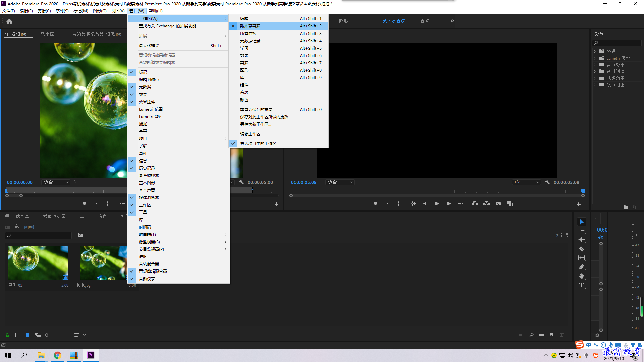644x362 pixels.
Task: Open the 1/2 playback resolution dropdown
Action: pyautogui.click(x=526, y=182)
